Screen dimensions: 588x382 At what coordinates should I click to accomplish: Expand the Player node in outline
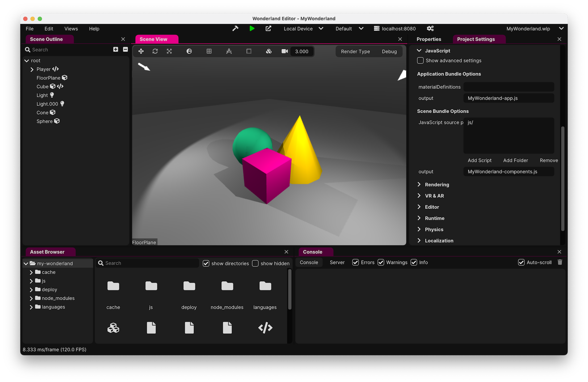click(32, 69)
